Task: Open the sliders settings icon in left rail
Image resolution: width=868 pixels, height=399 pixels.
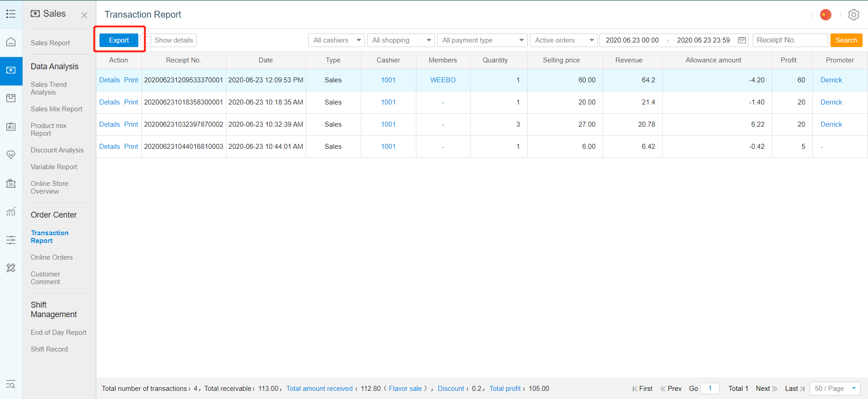Action: tap(11, 240)
